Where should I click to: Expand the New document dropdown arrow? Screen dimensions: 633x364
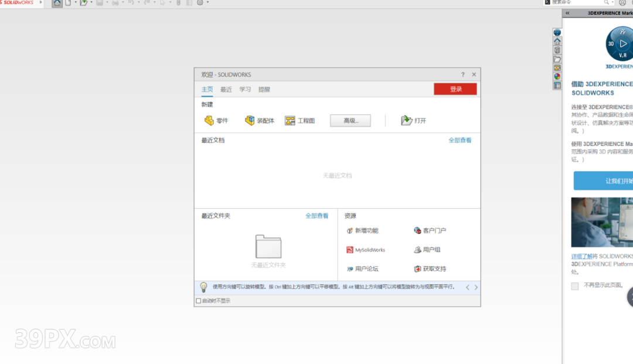(75, 3)
